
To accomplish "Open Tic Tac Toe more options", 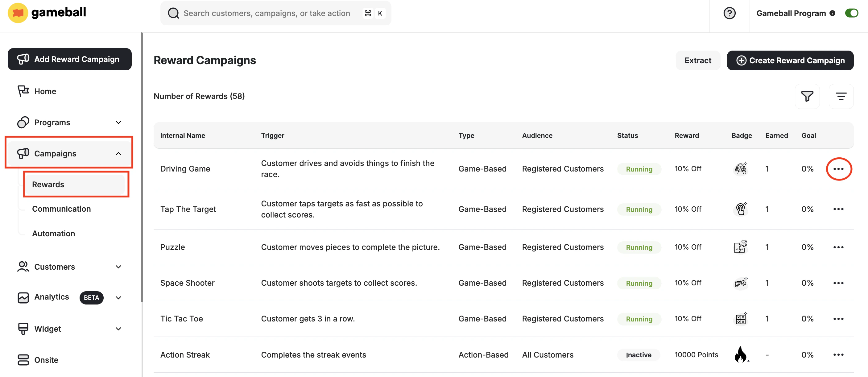I will point(838,319).
